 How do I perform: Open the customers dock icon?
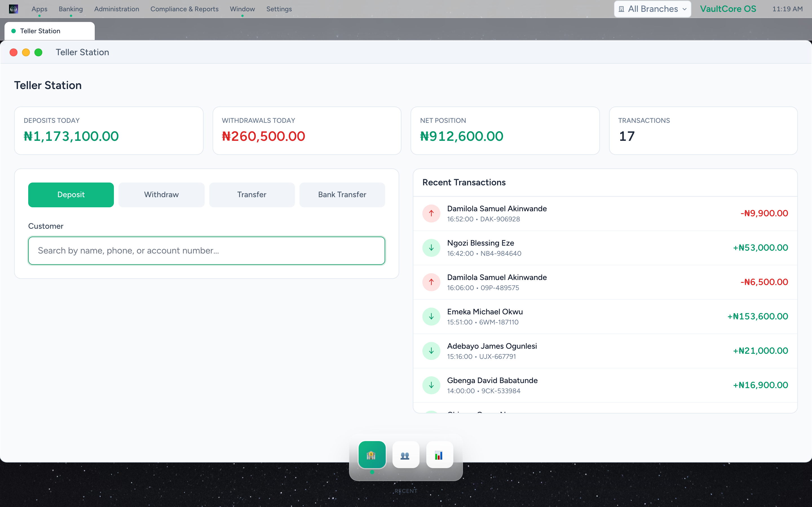[406, 455]
